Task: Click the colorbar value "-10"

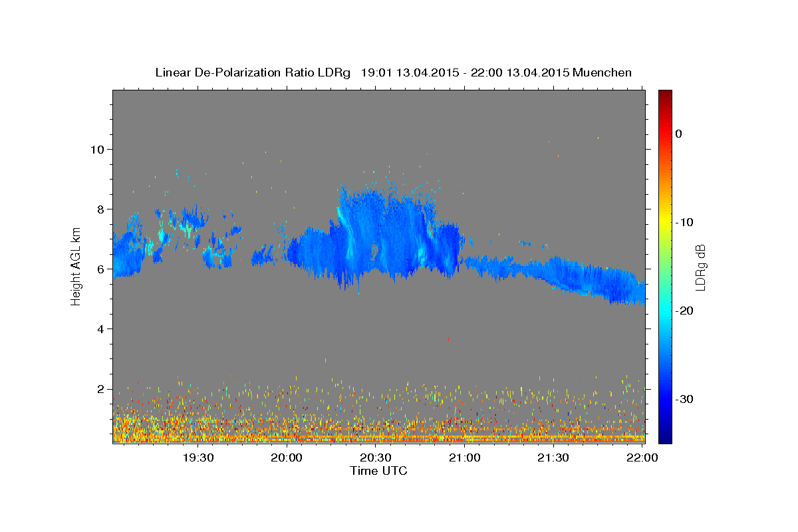Action: (684, 222)
